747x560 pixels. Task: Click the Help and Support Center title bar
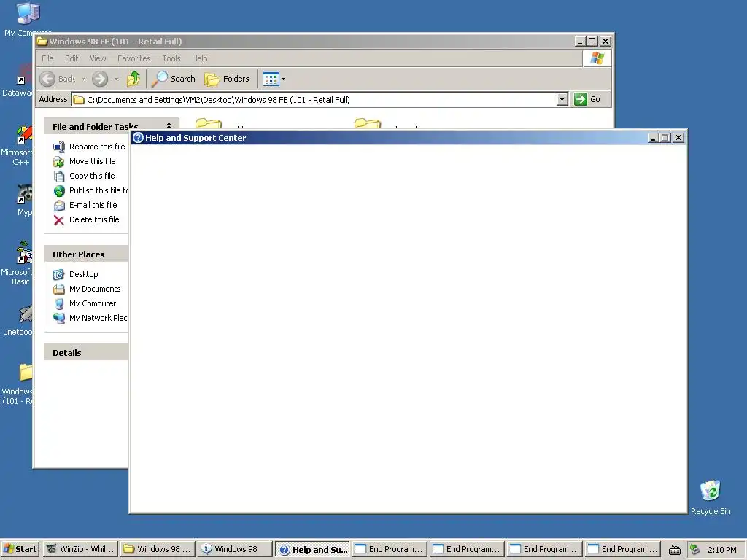pyautogui.click(x=389, y=138)
